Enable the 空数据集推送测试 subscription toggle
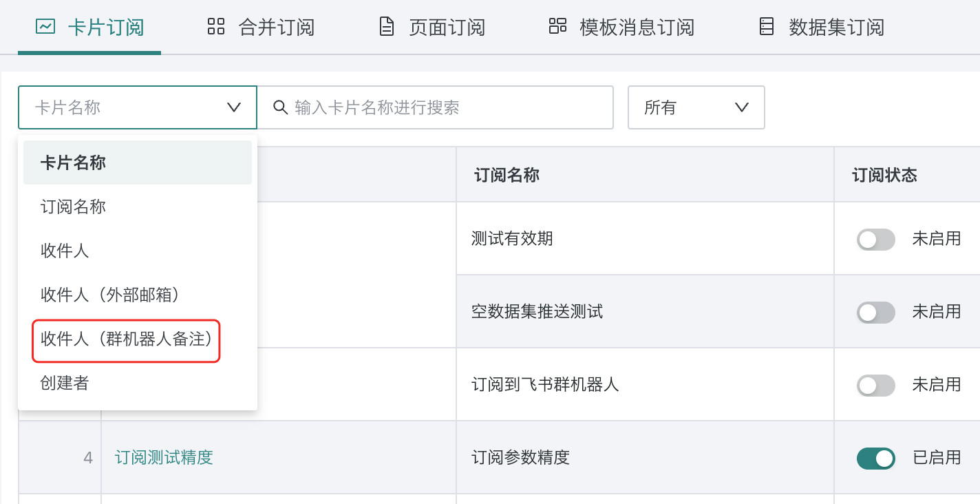This screenshot has width=980, height=504. pos(875,313)
